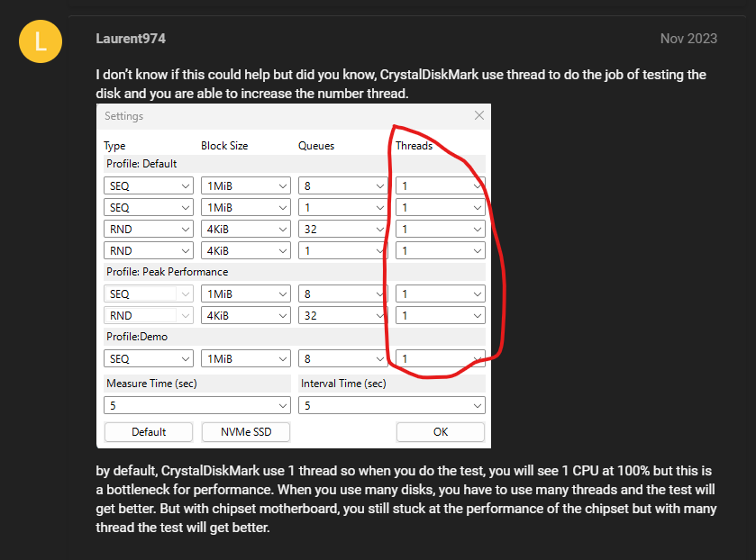Screen dimensions: 756x560
Task: Open the first 1MiB Block Size dropdown
Action: point(245,185)
